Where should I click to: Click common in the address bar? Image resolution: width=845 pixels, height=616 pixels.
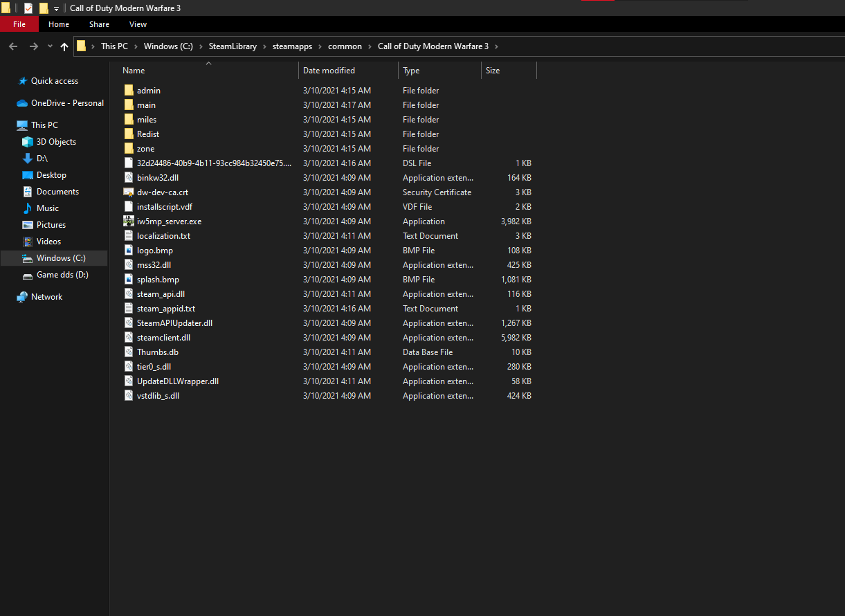345,46
